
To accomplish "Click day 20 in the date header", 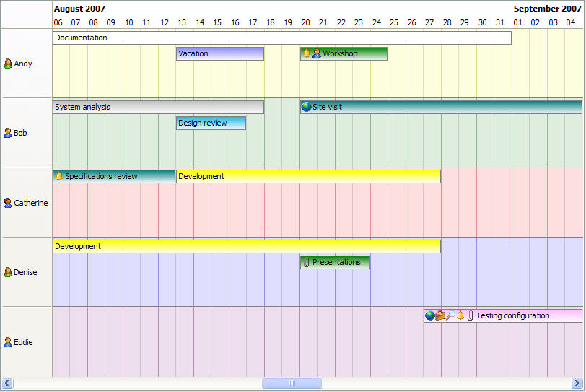I will pyautogui.click(x=306, y=22).
